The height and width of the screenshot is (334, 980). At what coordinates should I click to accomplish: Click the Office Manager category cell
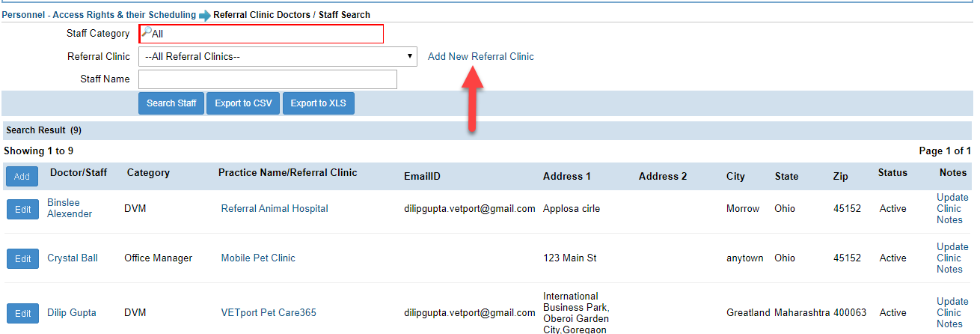coord(159,258)
